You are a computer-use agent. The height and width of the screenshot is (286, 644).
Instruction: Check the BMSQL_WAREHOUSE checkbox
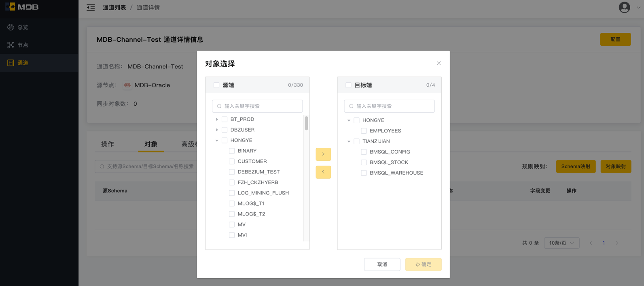364,173
